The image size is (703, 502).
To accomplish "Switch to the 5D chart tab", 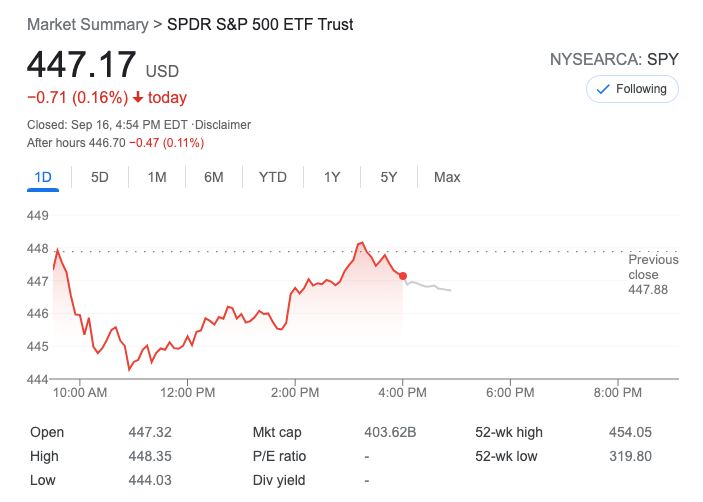I will pyautogui.click(x=100, y=177).
